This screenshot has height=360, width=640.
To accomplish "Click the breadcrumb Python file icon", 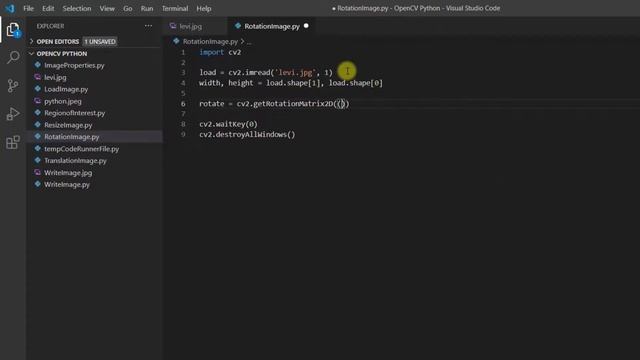I will pyautogui.click(x=176, y=41).
